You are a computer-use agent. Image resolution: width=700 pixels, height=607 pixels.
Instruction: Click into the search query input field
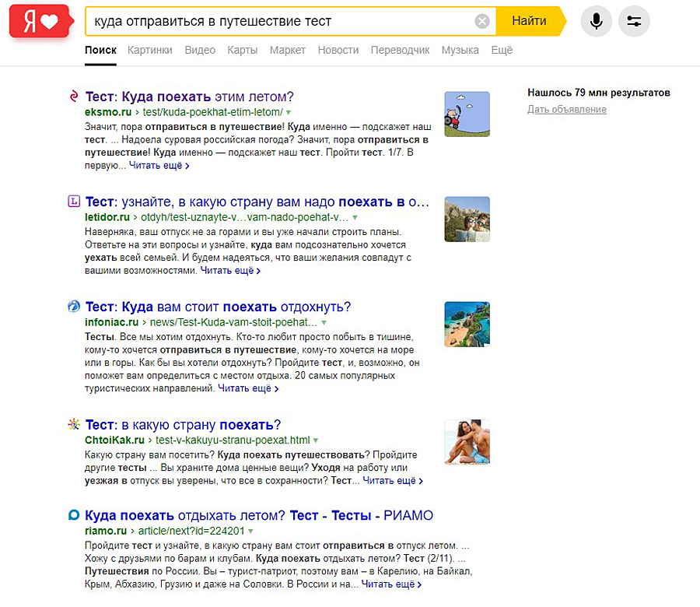click(x=280, y=21)
